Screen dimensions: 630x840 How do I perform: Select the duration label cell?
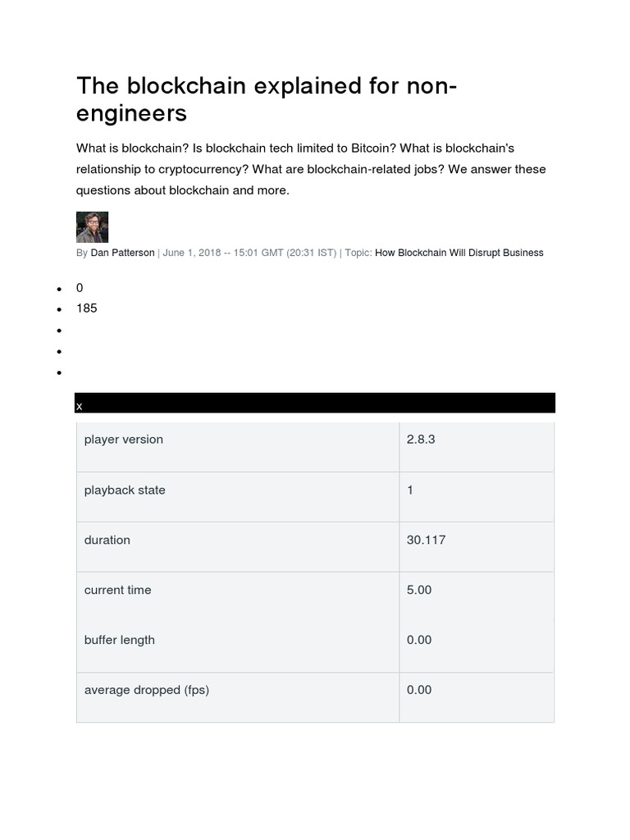(107, 541)
